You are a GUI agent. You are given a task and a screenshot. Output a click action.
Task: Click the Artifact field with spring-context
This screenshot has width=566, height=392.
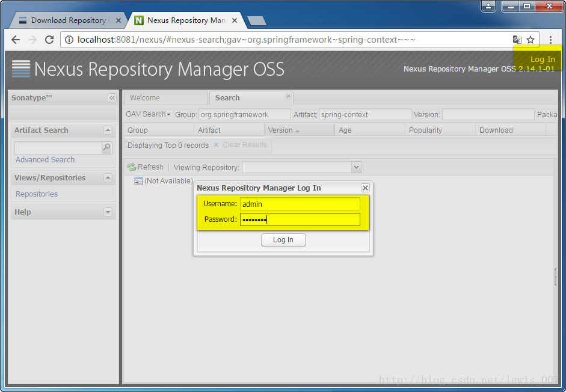pyautogui.click(x=365, y=114)
